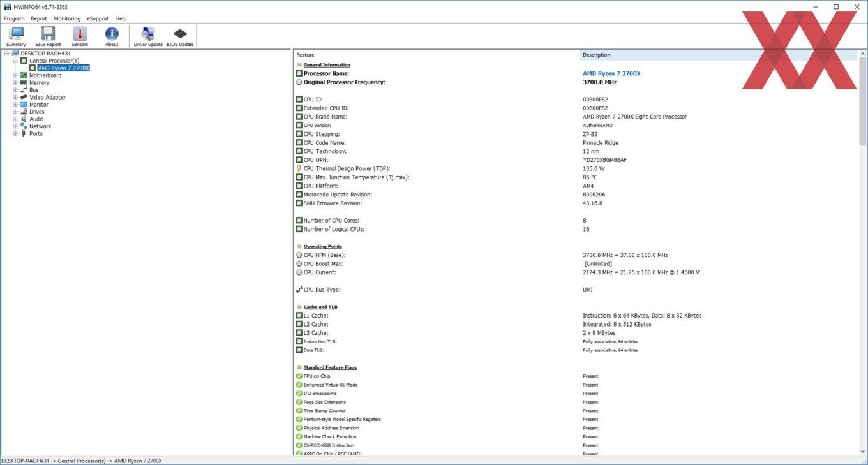Expand the Memory tree node

[x=15, y=82]
